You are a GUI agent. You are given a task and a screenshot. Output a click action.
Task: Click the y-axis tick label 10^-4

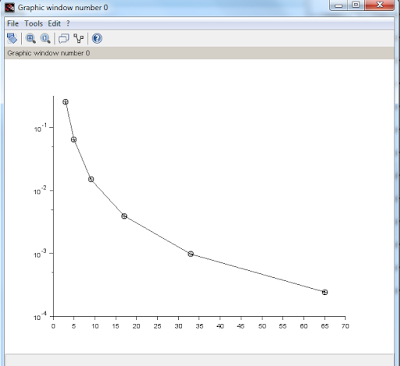pos(39,317)
